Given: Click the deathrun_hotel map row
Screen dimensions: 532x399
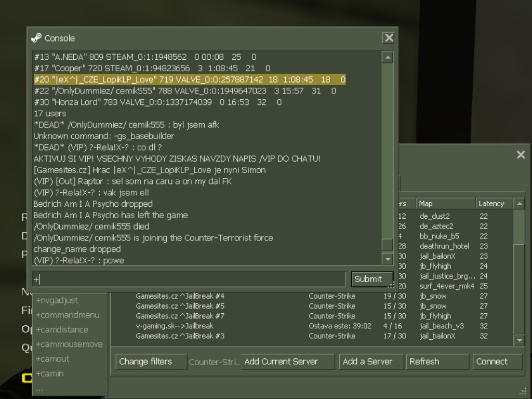Looking at the screenshot, I should [445, 246].
